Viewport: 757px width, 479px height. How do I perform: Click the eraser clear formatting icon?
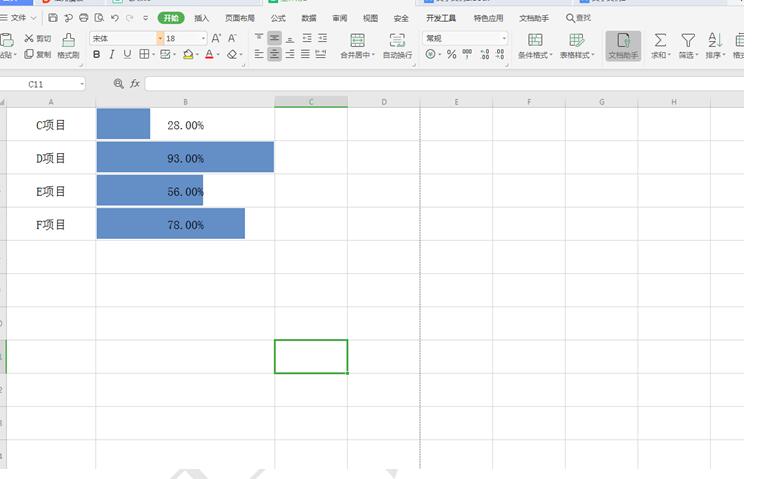(x=232, y=54)
